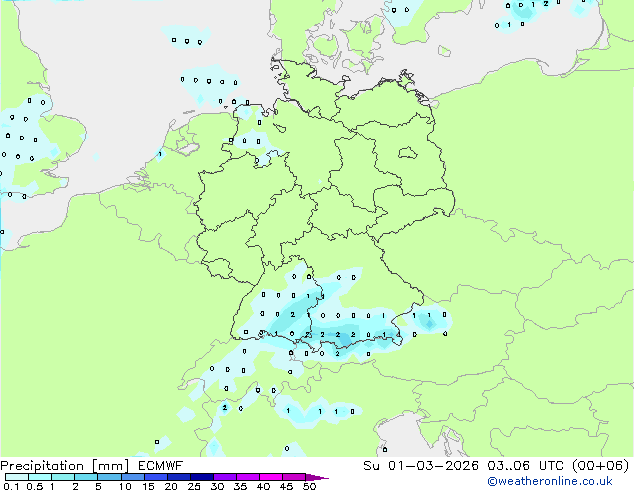Click the '(00+06)' forecast run text

click(601, 466)
